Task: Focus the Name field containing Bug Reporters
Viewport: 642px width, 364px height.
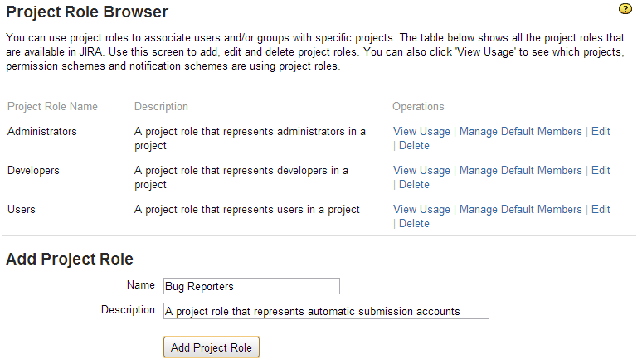Action: point(251,286)
